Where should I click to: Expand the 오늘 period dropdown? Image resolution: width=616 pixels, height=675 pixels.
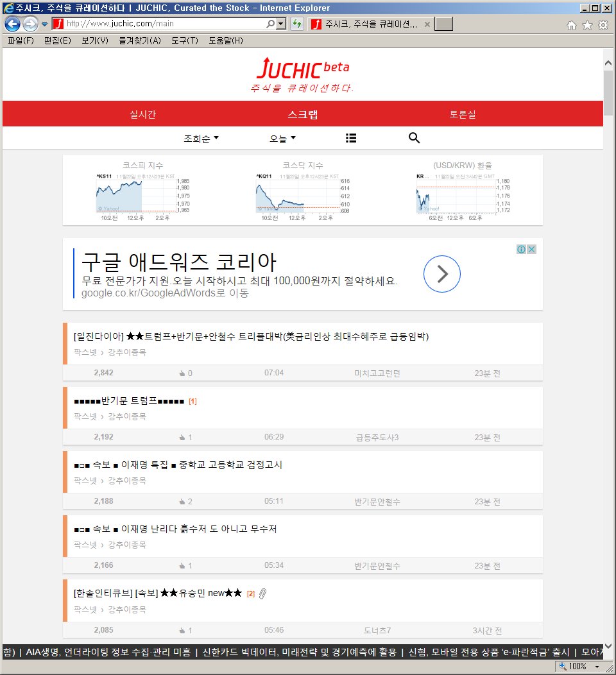pos(282,139)
